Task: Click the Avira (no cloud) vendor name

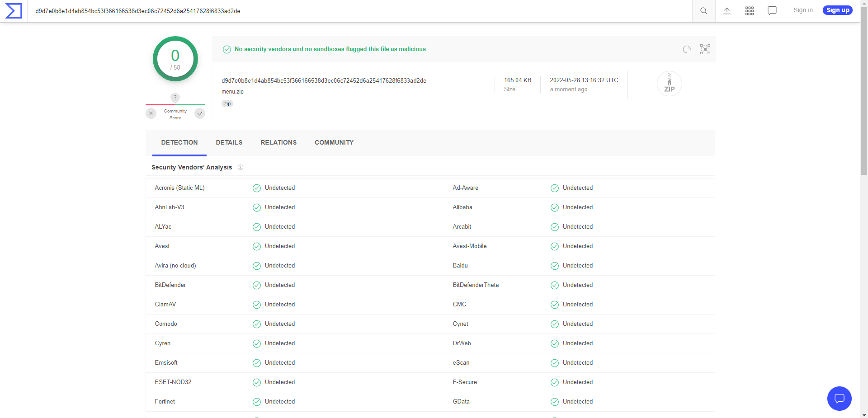Action: point(175,266)
